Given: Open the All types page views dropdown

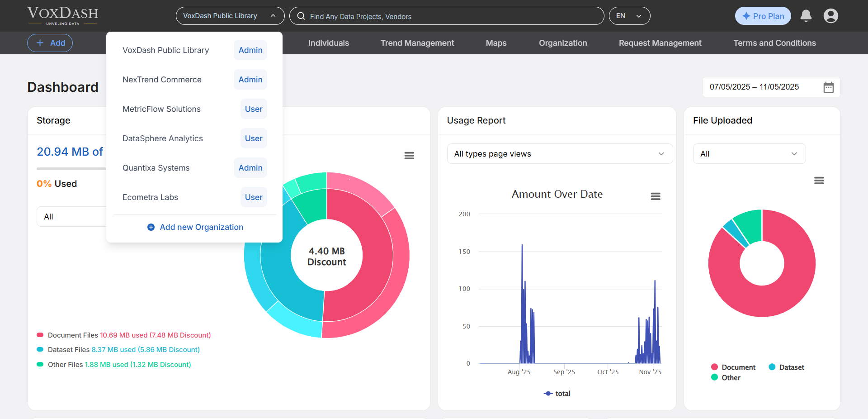Looking at the screenshot, I should [x=559, y=153].
